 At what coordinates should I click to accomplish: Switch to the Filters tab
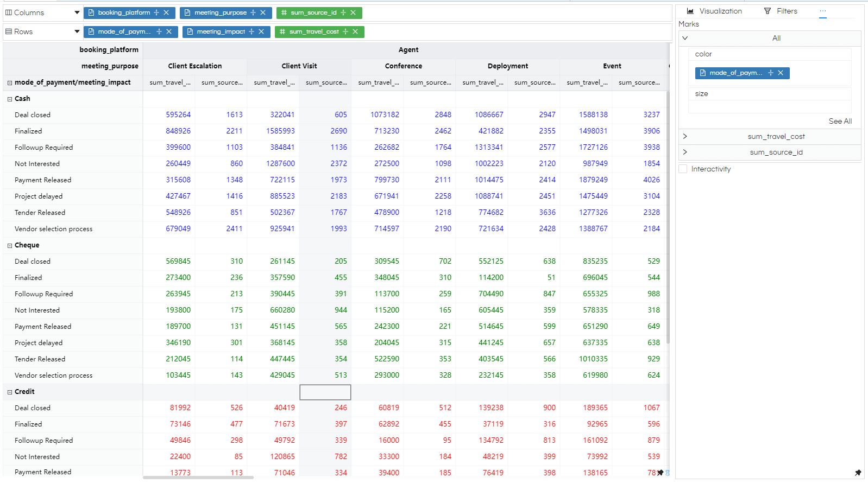tap(781, 11)
